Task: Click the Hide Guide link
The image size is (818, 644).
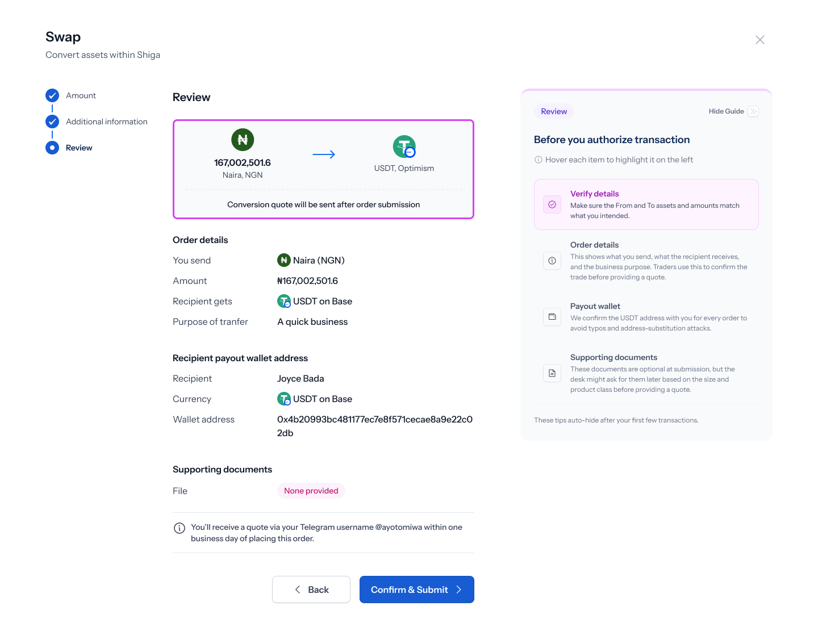Action: 726,111
